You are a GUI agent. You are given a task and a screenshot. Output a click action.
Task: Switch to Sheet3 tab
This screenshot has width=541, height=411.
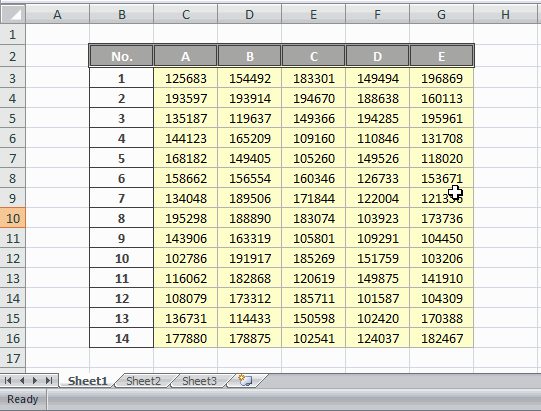199,381
